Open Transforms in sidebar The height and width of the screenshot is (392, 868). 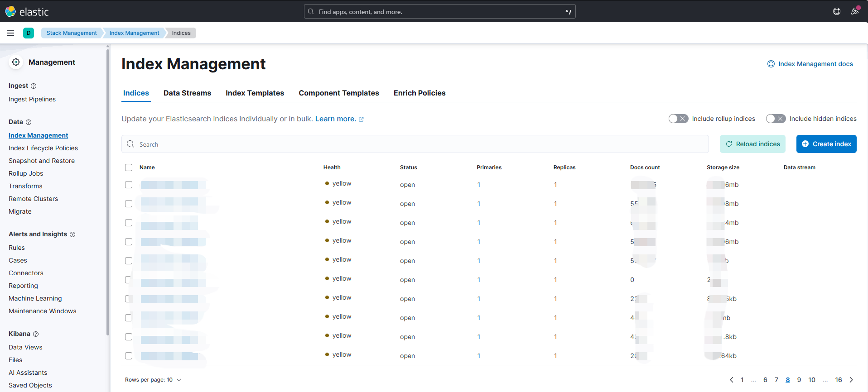(25, 186)
